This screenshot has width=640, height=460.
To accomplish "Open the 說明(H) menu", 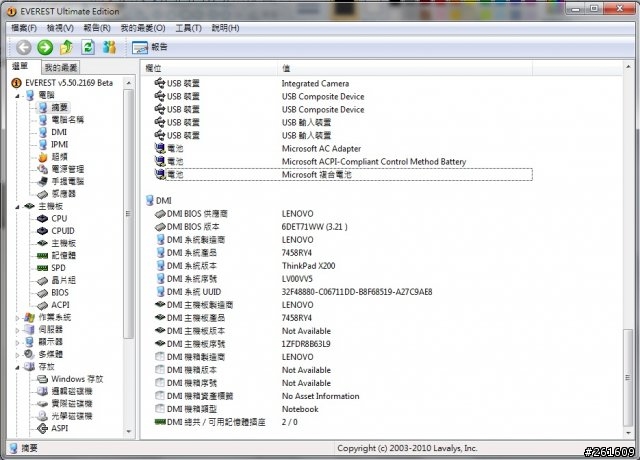I will point(225,28).
